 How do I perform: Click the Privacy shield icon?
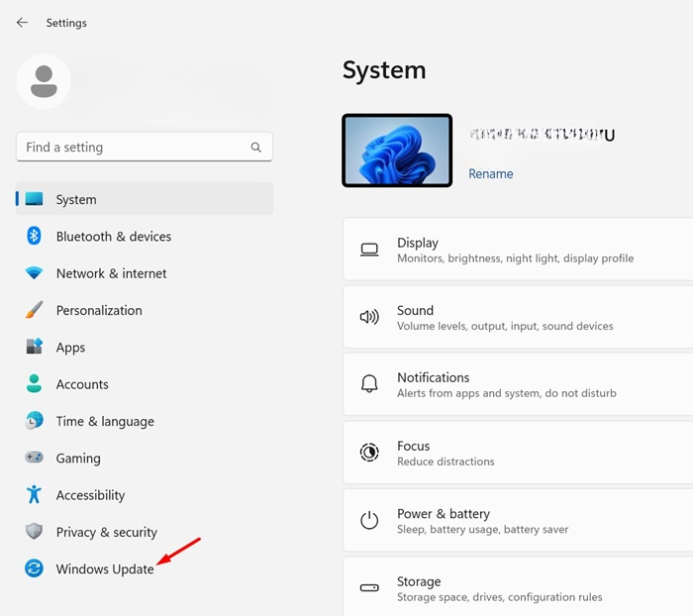(x=34, y=531)
